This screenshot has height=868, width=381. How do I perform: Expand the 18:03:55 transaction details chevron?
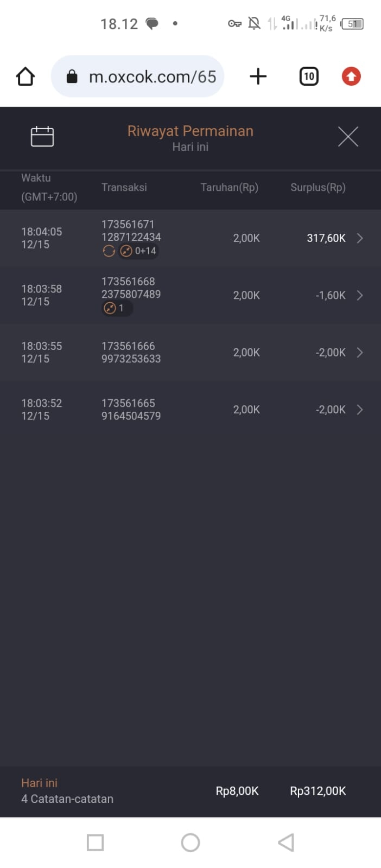point(359,353)
